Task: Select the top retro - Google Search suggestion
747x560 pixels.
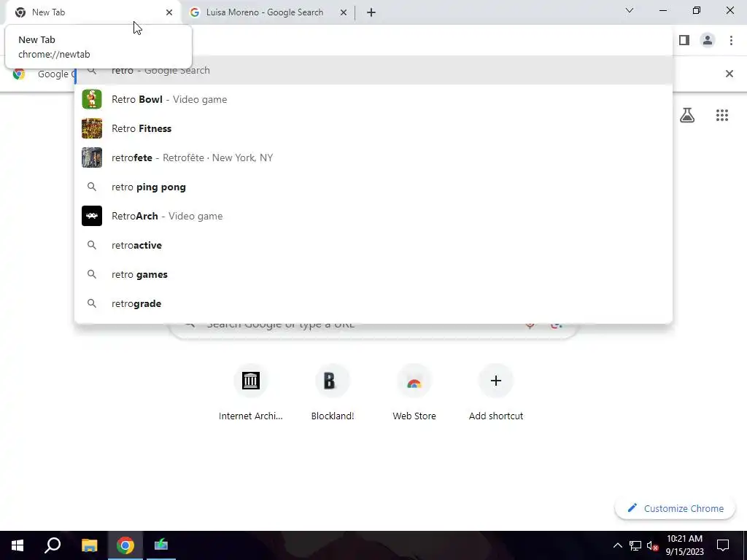Action: click(373, 71)
